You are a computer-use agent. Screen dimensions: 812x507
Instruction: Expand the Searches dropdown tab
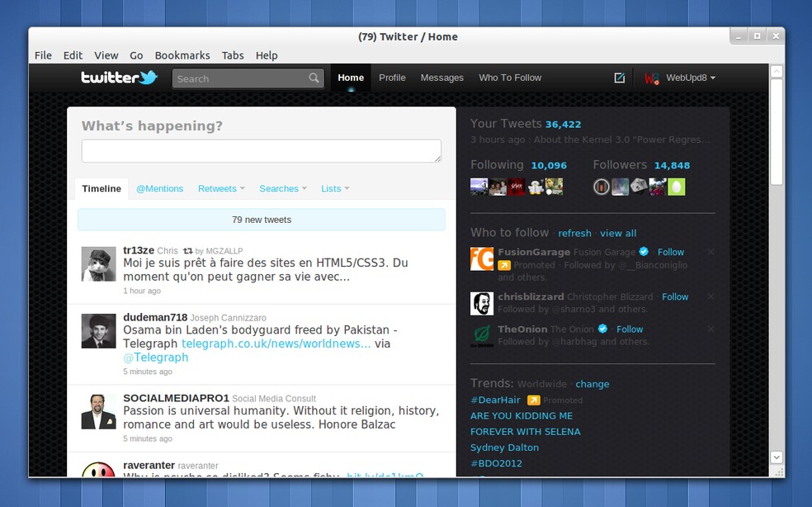point(283,189)
